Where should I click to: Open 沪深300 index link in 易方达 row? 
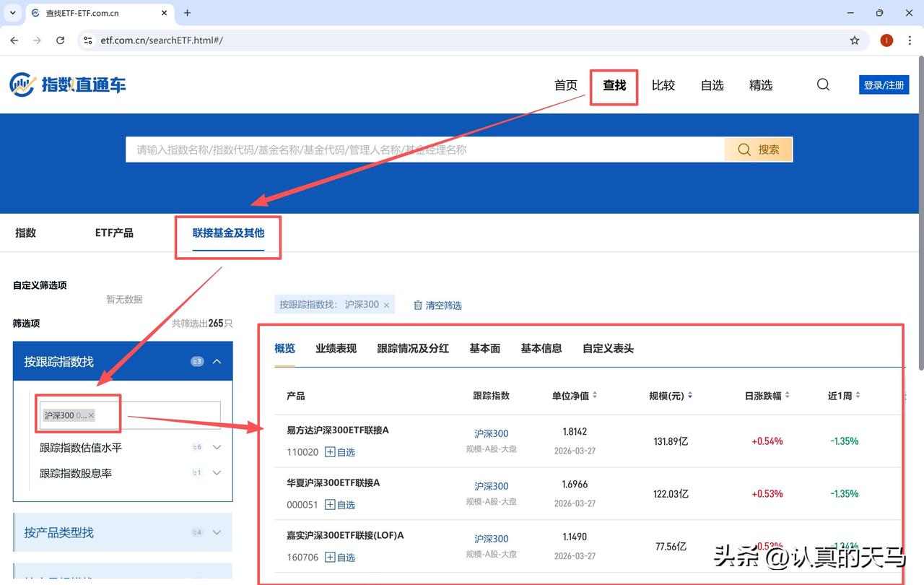492,434
